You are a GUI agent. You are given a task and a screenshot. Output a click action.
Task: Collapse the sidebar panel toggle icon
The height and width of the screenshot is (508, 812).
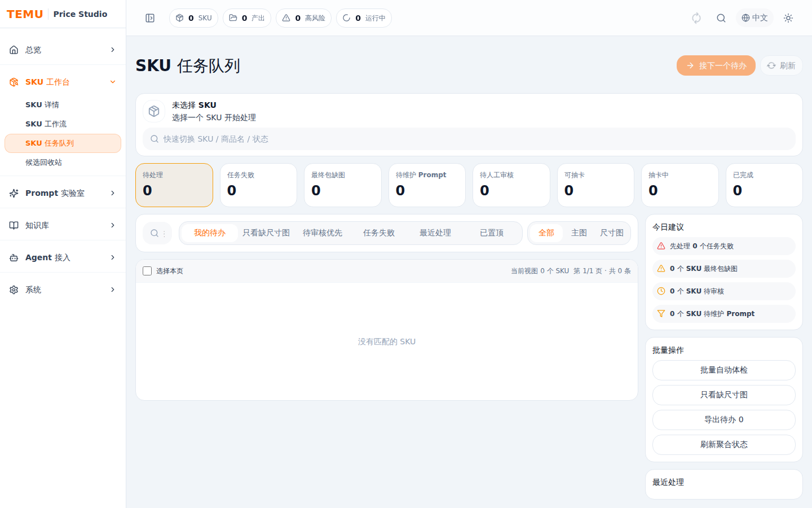click(x=150, y=18)
